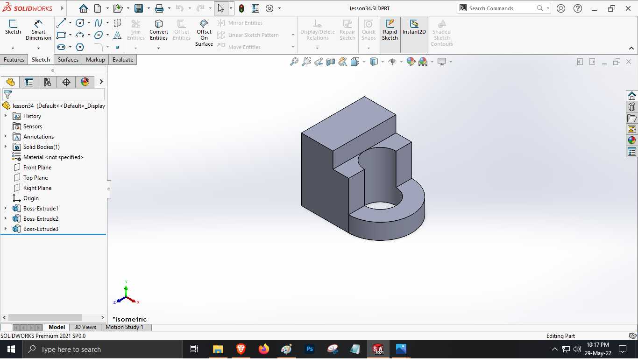
Task: Select Material <not specified> item
Action: click(x=48, y=157)
